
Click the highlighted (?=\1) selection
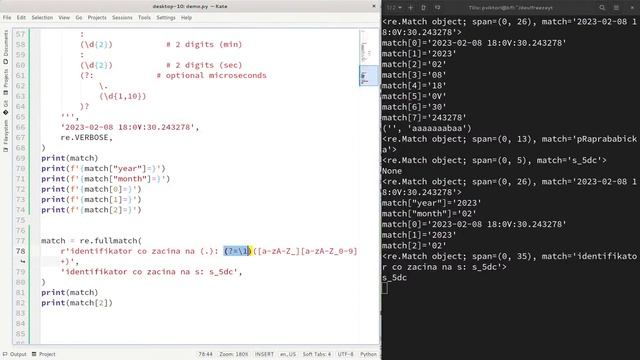(x=237, y=251)
